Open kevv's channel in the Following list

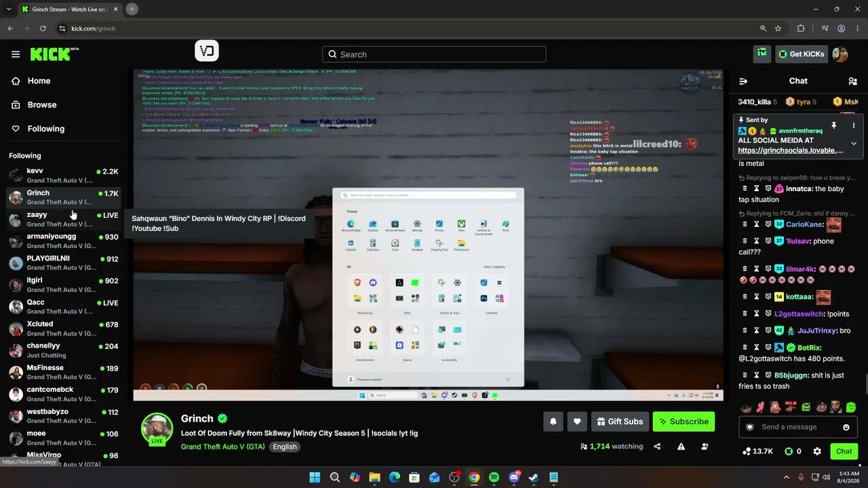[x=64, y=176]
